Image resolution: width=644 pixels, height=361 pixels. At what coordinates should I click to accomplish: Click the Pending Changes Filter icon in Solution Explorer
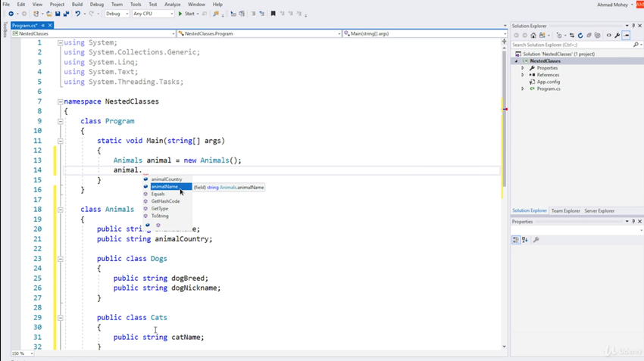tap(559, 36)
